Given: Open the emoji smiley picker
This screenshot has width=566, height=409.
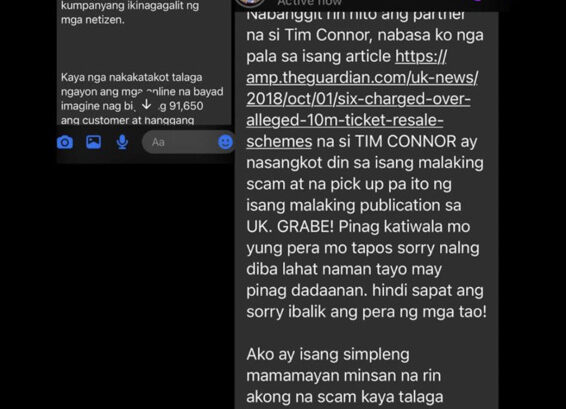Looking at the screenshot, I should 225,142.
